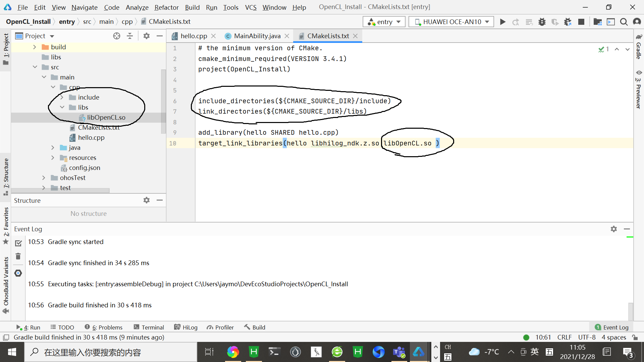Click the locate target icon in Project panel

pos(116,36)
